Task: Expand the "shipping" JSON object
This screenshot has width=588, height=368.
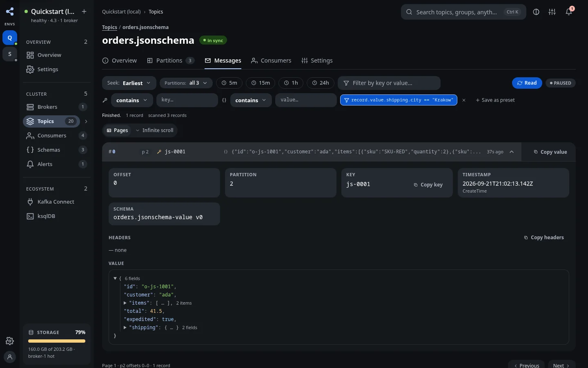Action: tap(125, 328)
